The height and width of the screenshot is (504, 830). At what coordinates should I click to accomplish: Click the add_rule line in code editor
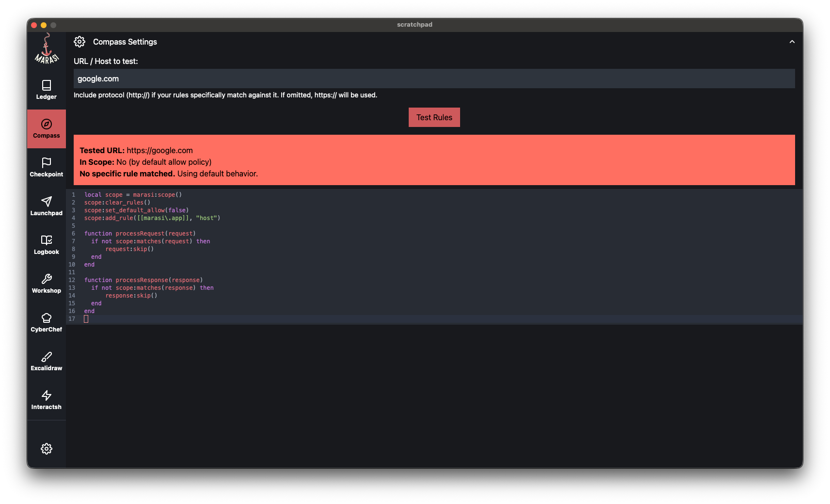[x=152, y=218]
